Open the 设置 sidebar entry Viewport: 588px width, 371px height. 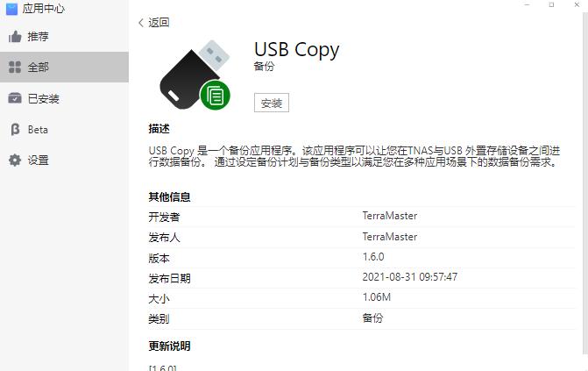click(x=64, y=161)
